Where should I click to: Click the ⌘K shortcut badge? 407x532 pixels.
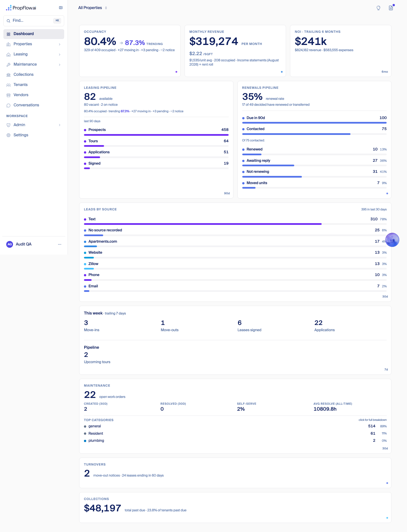[57, 21]
